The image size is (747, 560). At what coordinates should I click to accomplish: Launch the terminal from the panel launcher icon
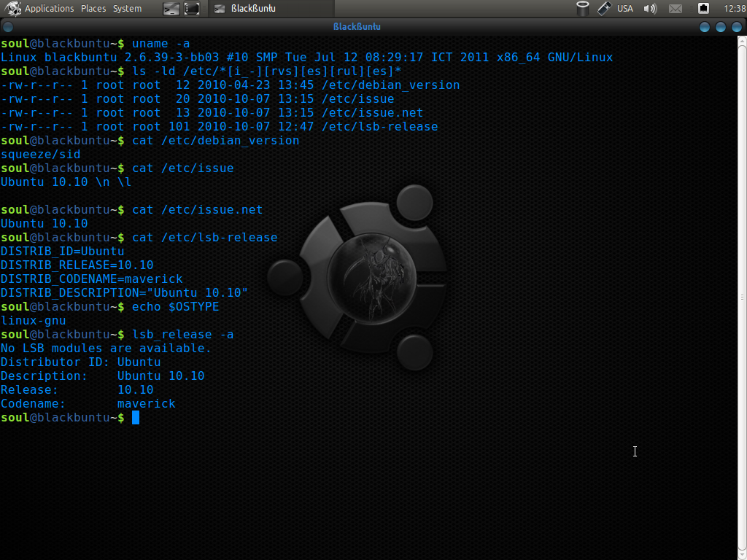[171, 9]
